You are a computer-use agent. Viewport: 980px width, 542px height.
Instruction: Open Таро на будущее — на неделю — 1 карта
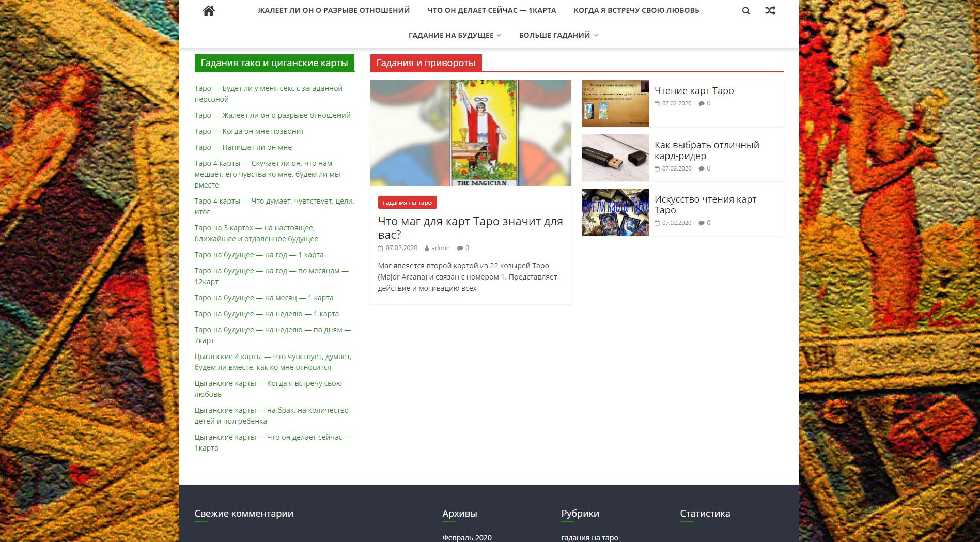[x=267, y=314]
